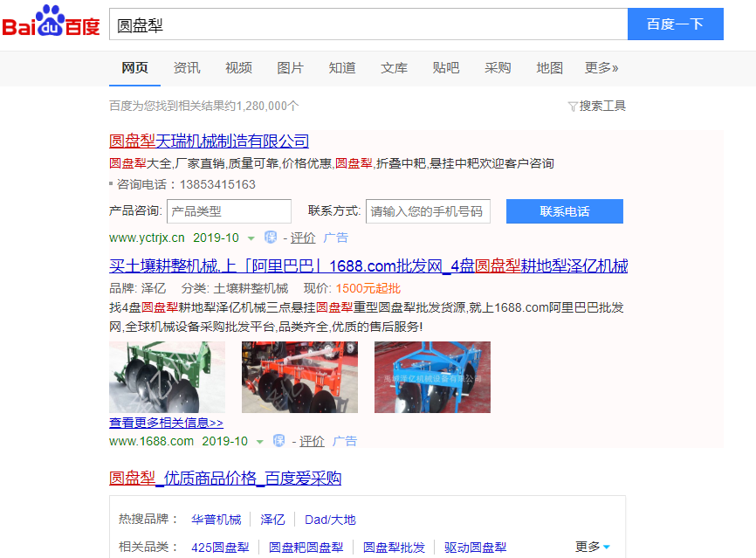The image size is (756, 558).
Task: Click category 圆盘耙圆盘犁
Action: (306, 548)
